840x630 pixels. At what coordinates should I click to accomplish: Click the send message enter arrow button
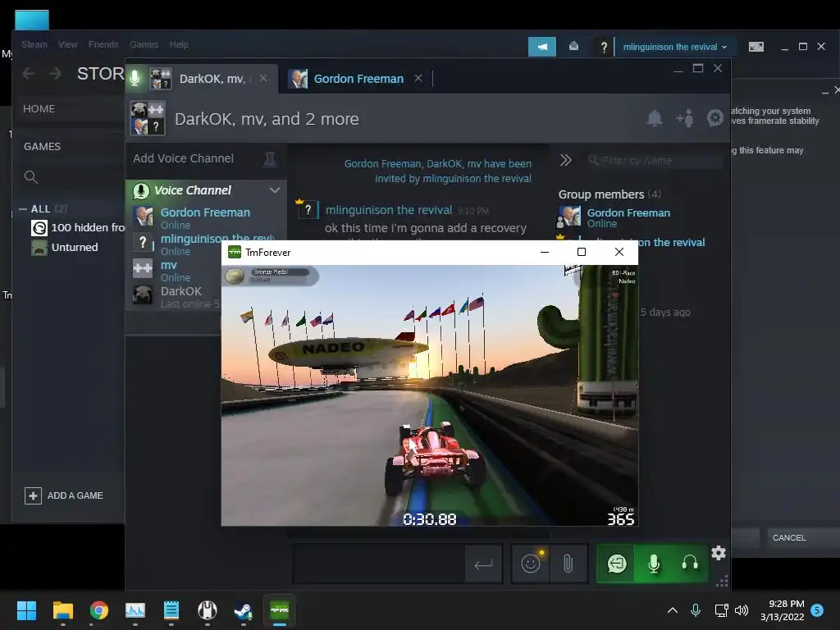(x=483, y=564)
